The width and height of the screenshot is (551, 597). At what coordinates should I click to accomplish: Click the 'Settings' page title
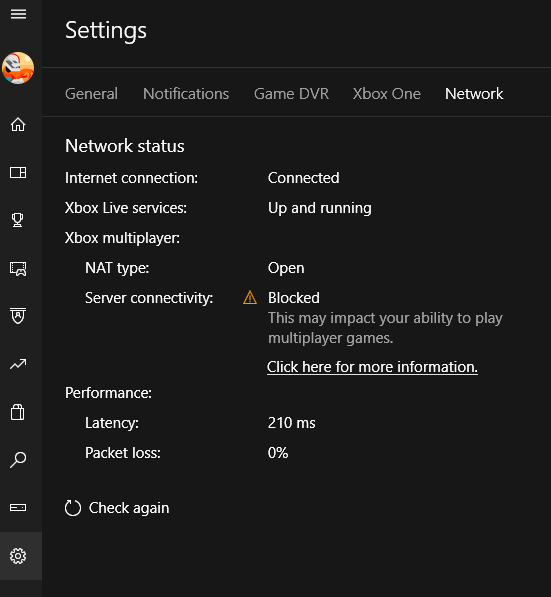[106, 31]
